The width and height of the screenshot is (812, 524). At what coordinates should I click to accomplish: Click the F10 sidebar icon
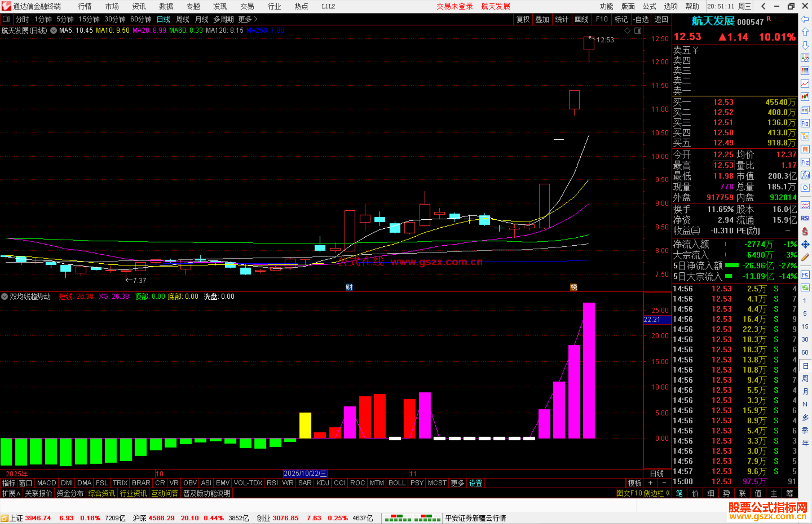[805, 124]
